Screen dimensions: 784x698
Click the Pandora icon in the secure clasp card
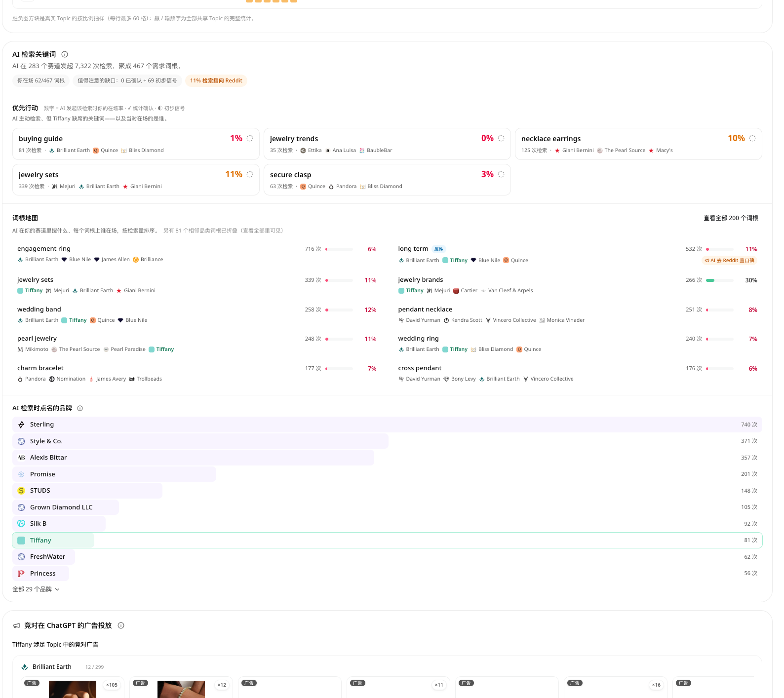coord(331,187)
